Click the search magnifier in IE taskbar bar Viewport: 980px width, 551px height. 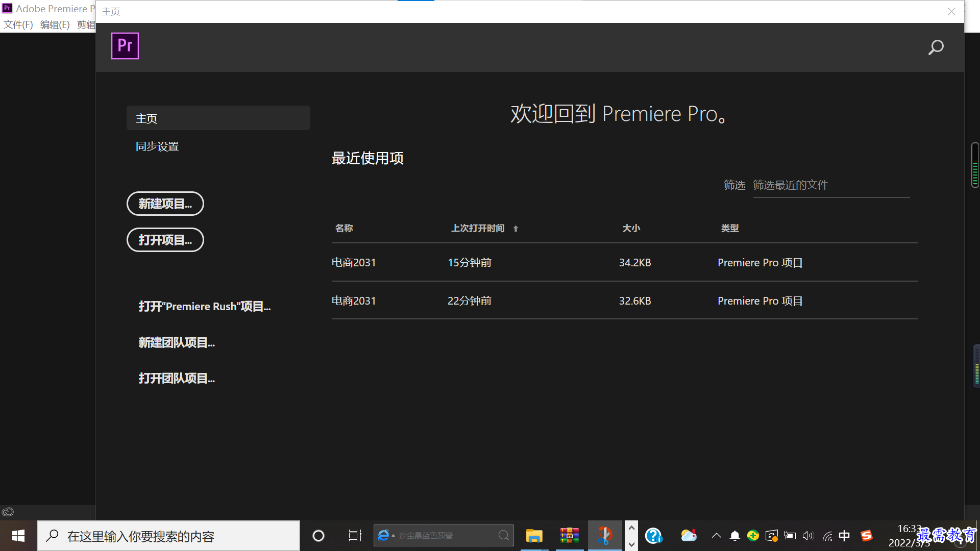click(x=504, y=535)
